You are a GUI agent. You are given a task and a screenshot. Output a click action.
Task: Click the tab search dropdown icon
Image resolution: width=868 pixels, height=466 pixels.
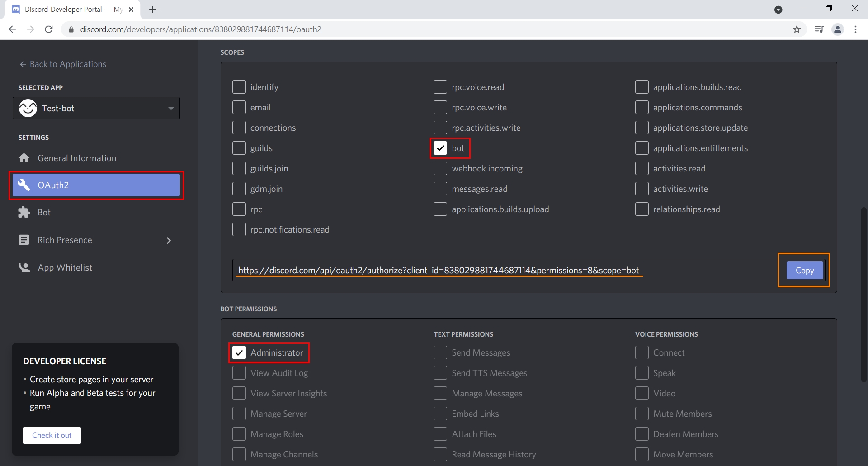click(x=778, y=10)
